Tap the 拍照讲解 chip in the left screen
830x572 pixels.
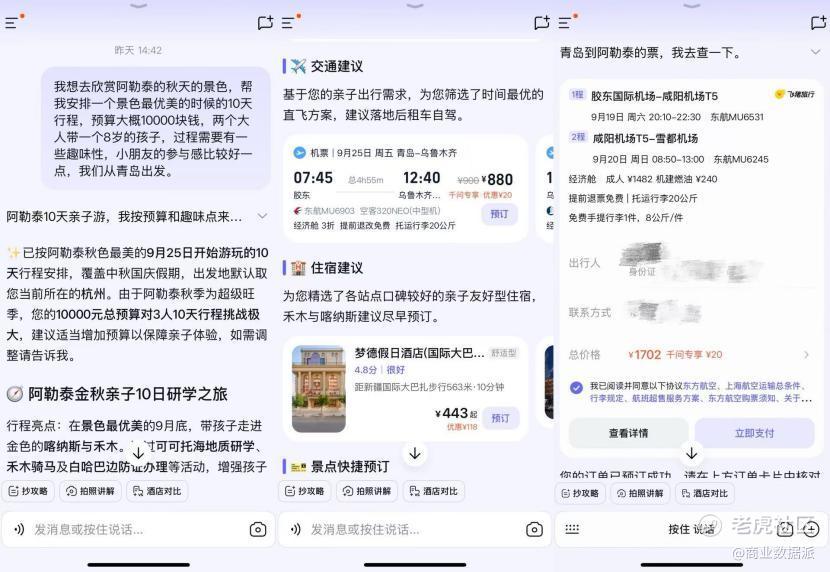pyautogui.click(x=91, y=491)
